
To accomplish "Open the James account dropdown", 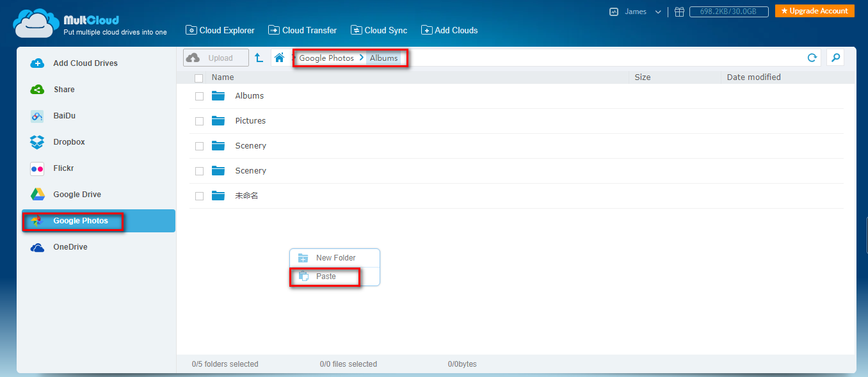I will click(643, 12).
